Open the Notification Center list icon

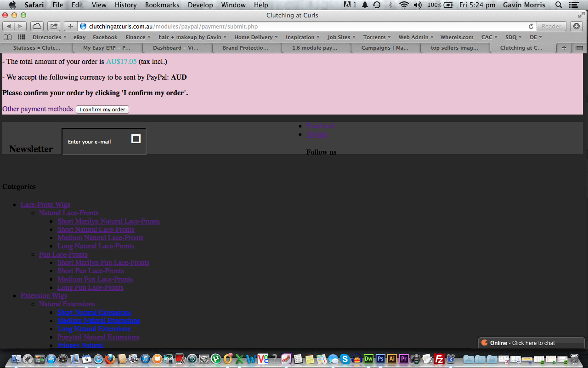pos(574,5)
